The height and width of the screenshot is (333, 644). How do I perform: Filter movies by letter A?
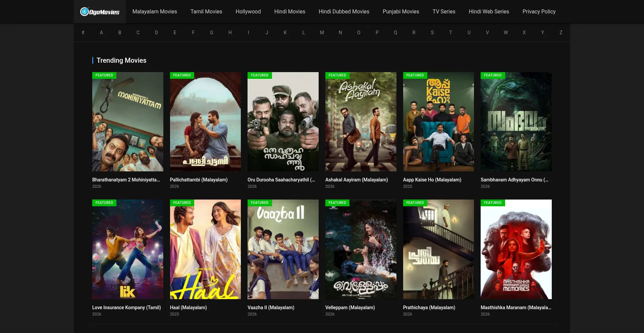tap(101, 33)
